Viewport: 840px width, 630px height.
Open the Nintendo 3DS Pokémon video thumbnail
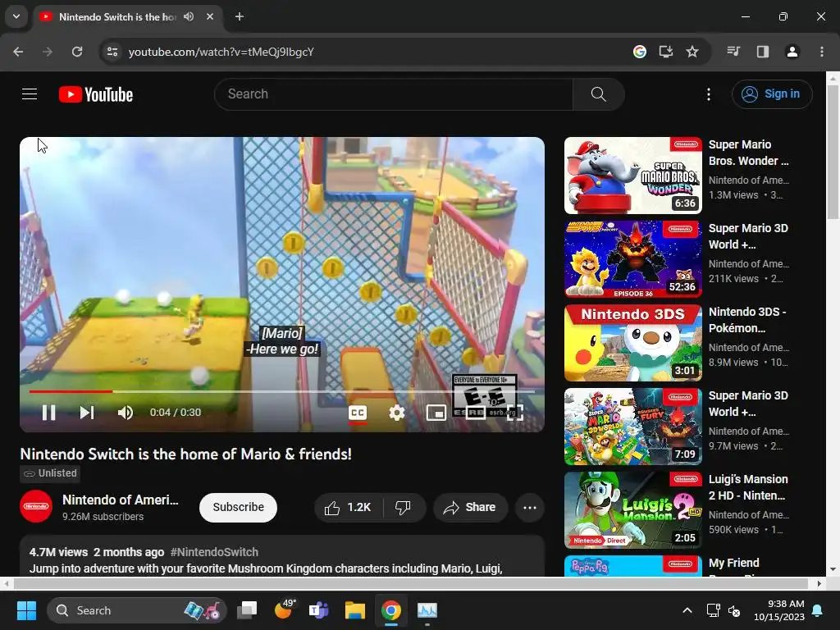point(633,342)
